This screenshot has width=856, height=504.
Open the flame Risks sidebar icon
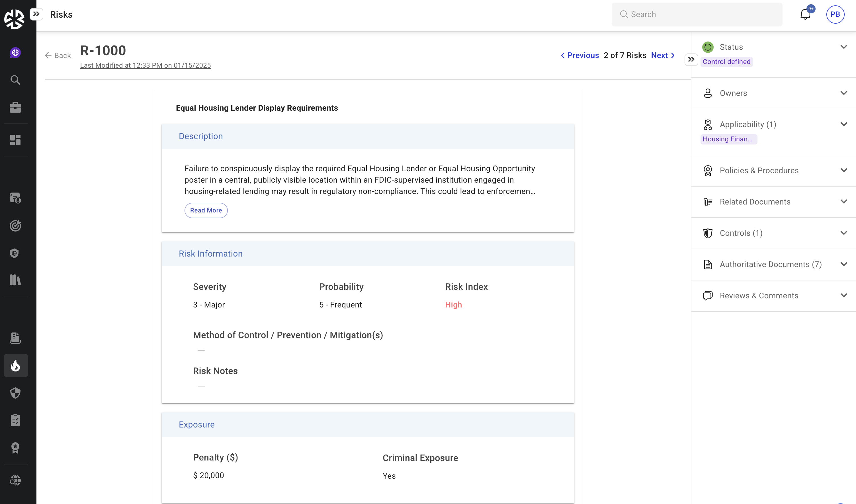pyautogui.click(x=16, y=366)
